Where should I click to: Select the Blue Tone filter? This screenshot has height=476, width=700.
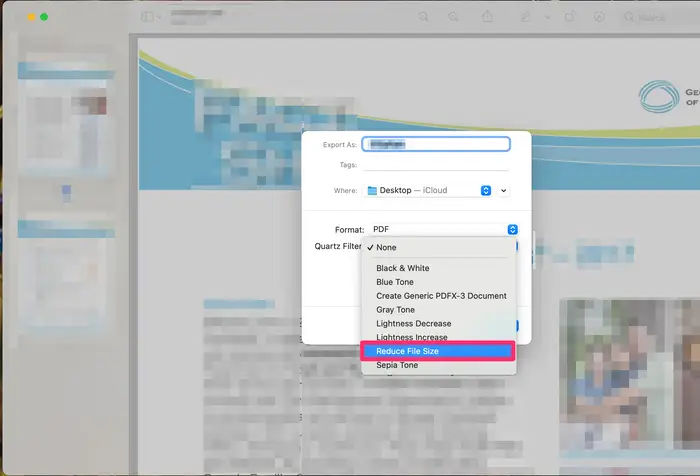[x=396, y=282]
